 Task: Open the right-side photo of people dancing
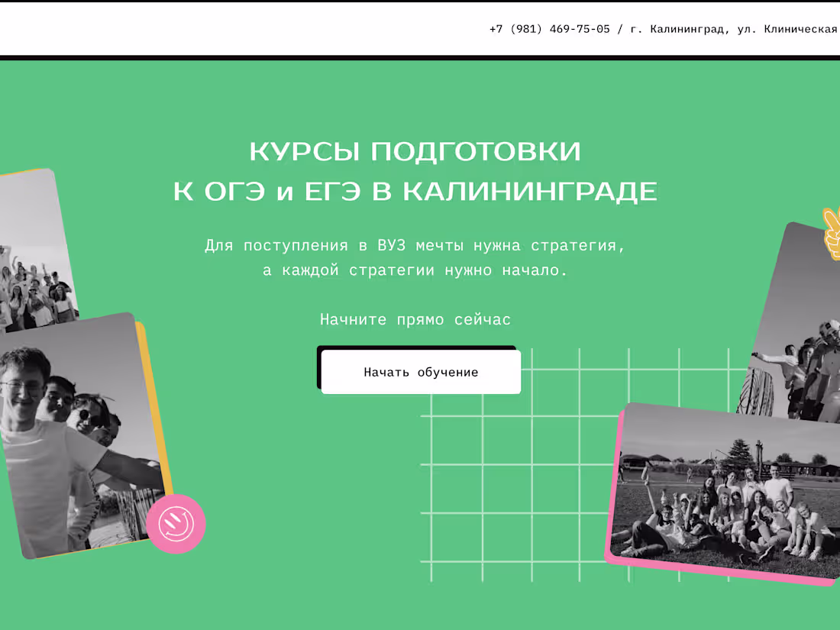point(794,321)
